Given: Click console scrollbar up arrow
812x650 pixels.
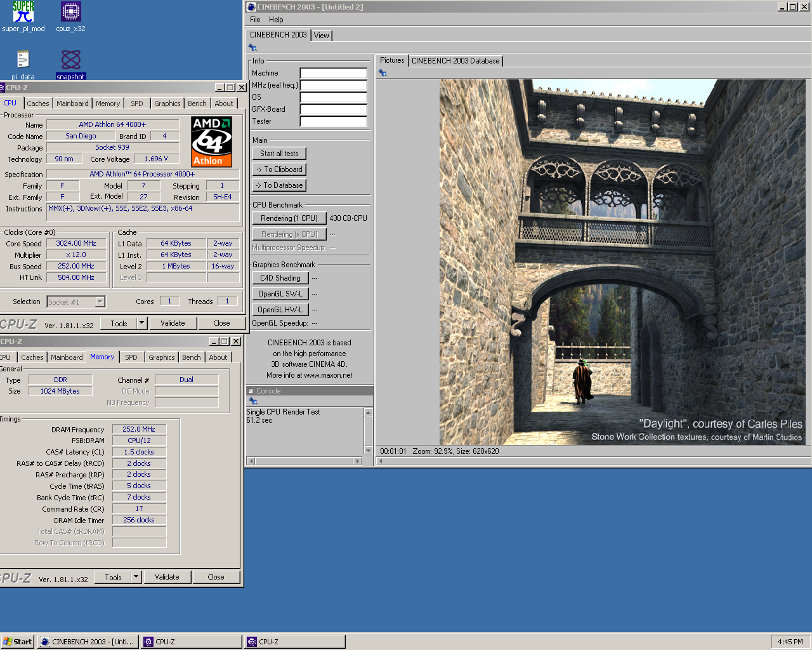Looking at the screenshot, I should click(368, 412).
